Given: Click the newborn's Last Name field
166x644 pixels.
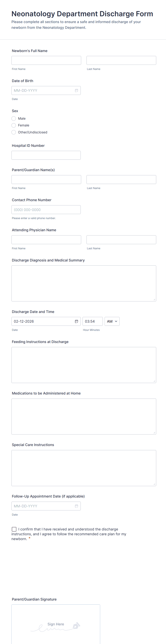Looking at the screenshot, I should pos(121,60).
